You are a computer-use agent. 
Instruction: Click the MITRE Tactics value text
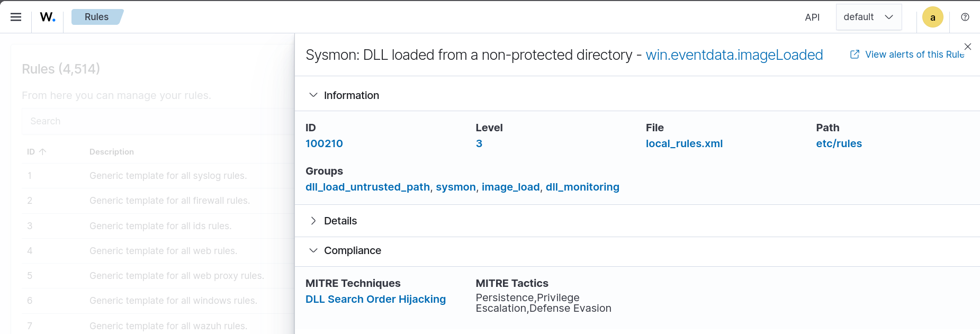pyautogui.click(x=543, y=303)
